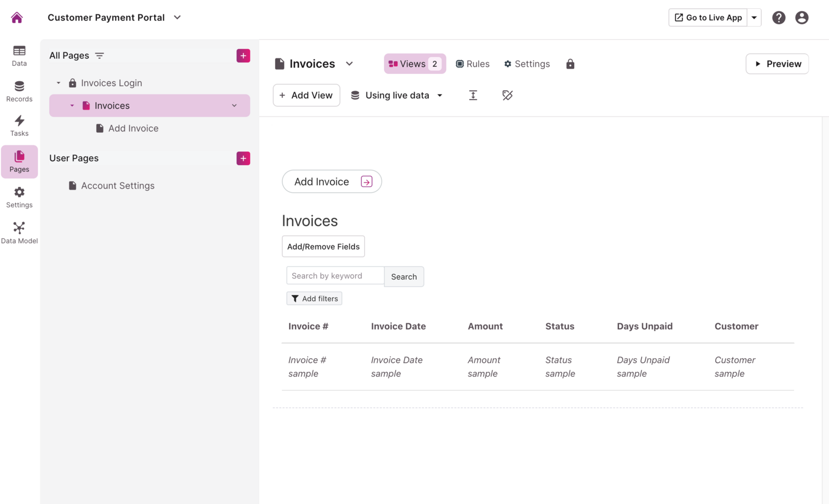The width and height of the screenshot is (829, 504).
Task: Open the user account profile icon
Action: [x=801, y=18]
